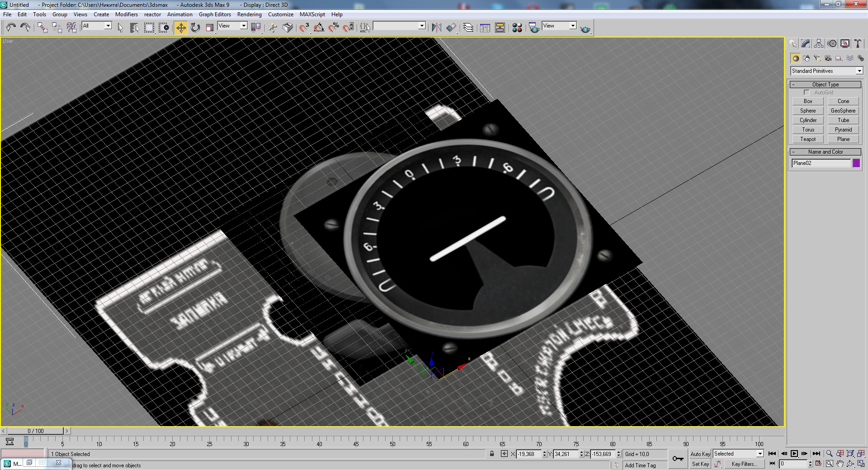This screenshot has height=470, width=868.
Task: Select the Rotate tool in toolbar
Action: point(195,28)
